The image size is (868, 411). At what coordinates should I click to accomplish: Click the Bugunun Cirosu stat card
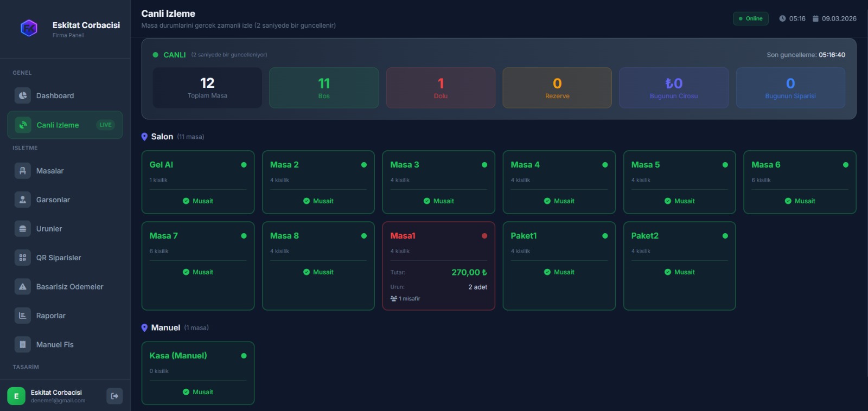[674, 88]
